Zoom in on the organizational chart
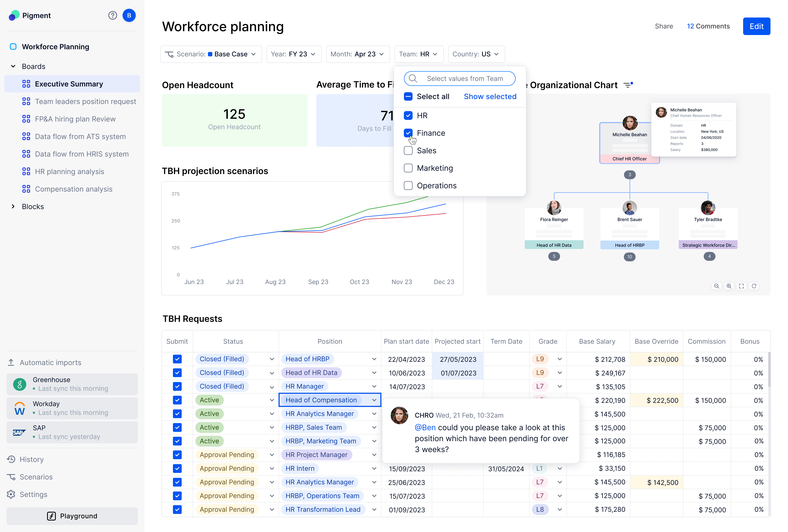The image size is (788, 532). [x=729, y=286]
